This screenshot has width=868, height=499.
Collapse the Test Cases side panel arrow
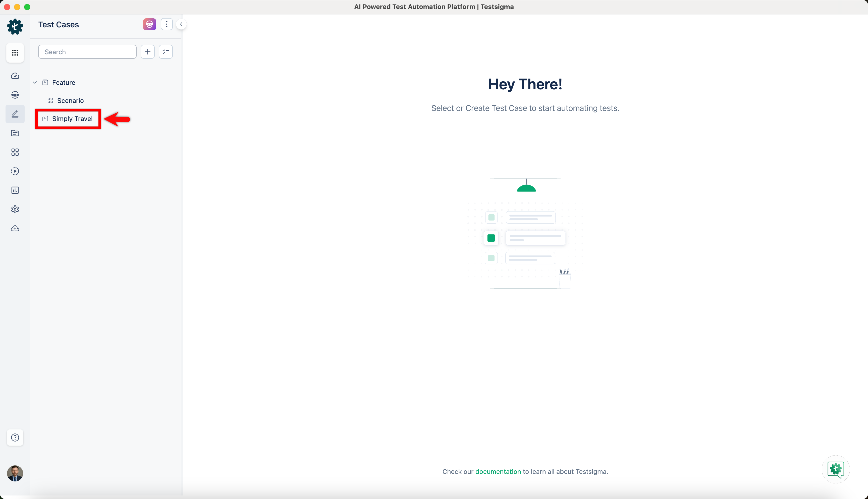coord(181,24)
